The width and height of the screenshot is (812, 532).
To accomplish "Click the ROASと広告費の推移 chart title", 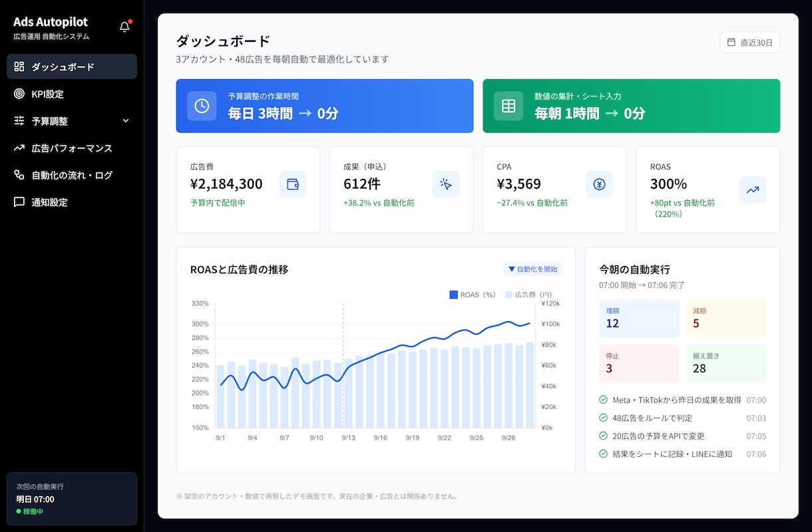I will (x=239, y=269).
